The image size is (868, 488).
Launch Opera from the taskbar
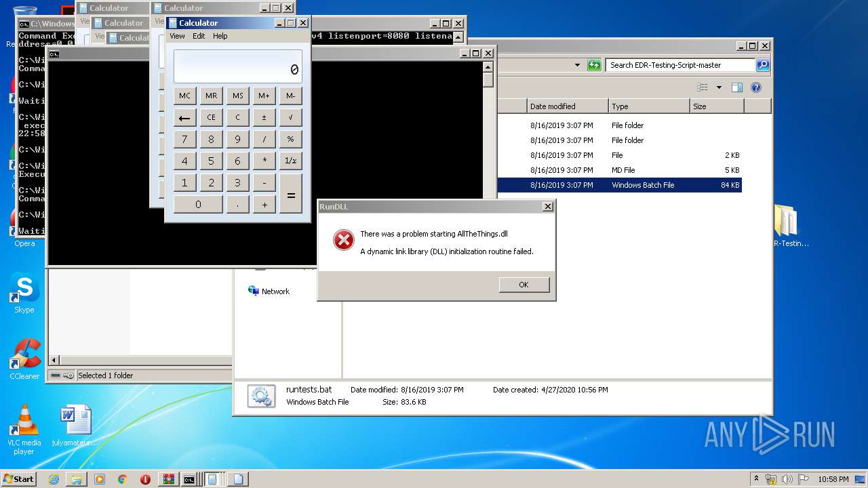145,479
